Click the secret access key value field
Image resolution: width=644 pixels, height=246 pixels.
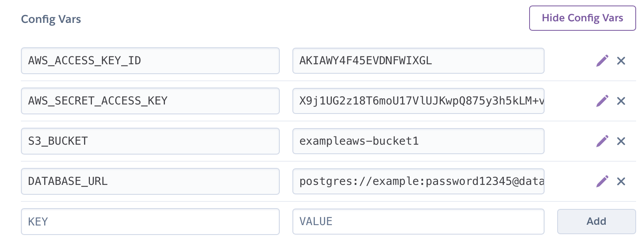pyautogui.click(x=418, y=101)
